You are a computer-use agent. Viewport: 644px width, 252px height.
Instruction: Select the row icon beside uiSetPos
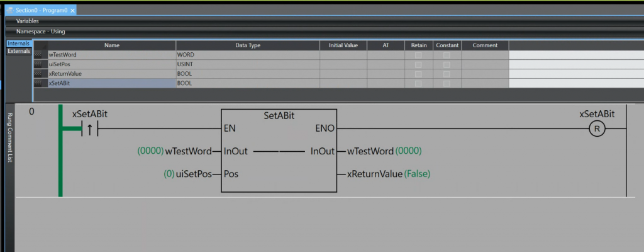pos(41,64)
